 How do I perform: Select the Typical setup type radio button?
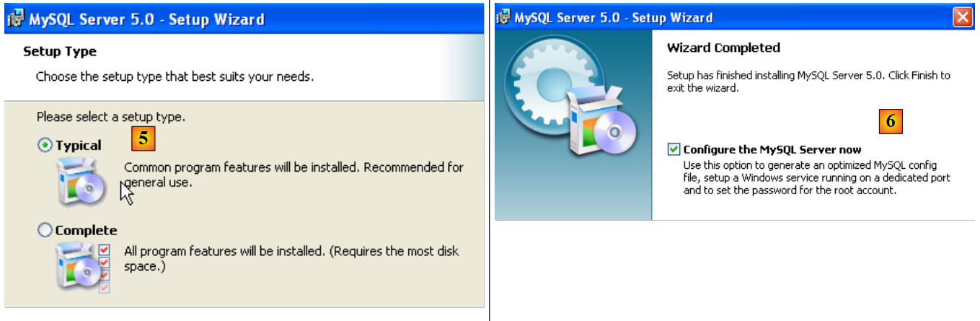coord(45,146)
